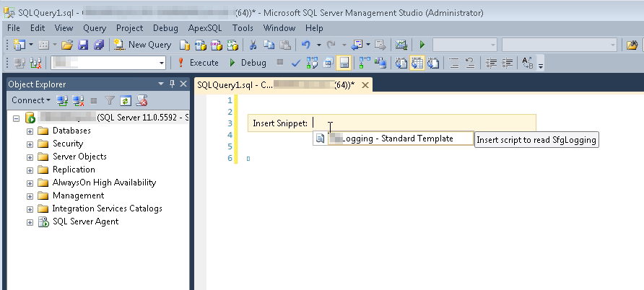Image resolution: width=644 pixels, height=290 pixels.
Task: Expand the Databases folder node
Action: (x=30, y=131)
